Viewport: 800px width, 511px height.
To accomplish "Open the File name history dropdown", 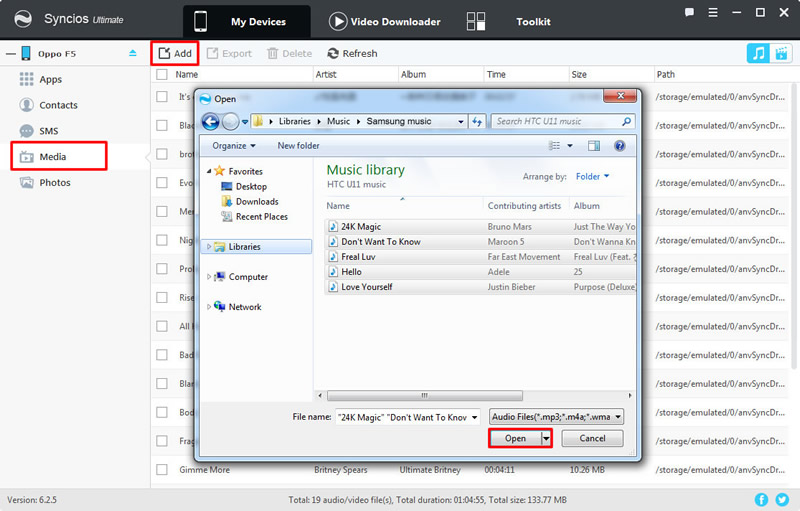I will [x=474, y=417].
